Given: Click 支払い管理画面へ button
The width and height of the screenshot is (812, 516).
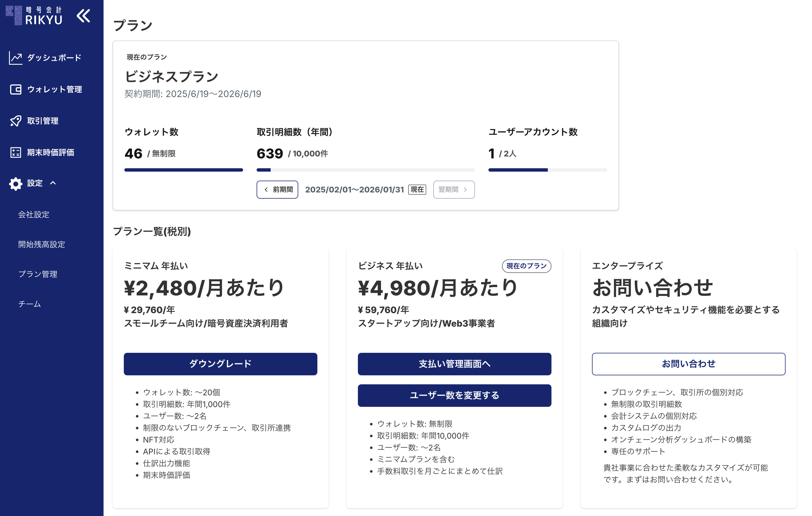Looking at the screenshot, I should coord(454,364).
